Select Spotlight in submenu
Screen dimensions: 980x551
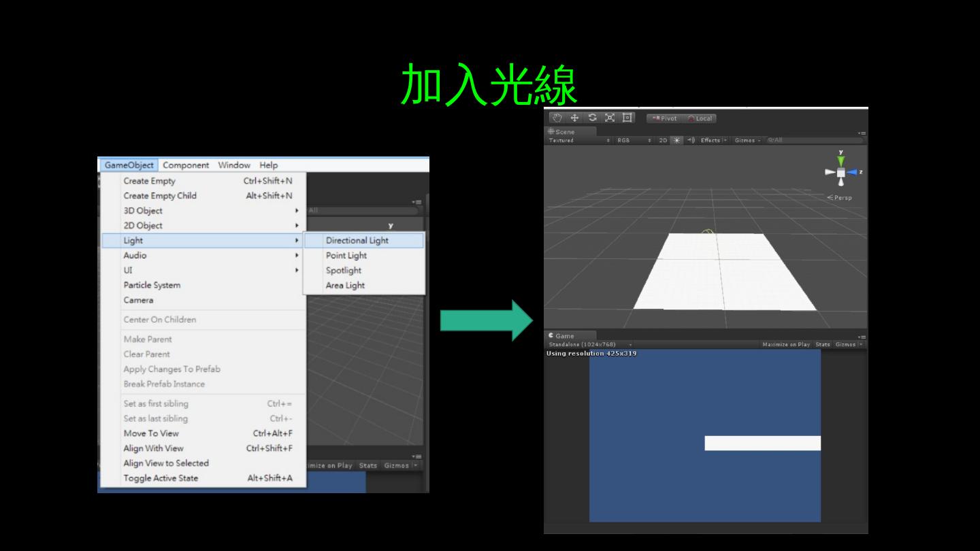click(363, 271)
